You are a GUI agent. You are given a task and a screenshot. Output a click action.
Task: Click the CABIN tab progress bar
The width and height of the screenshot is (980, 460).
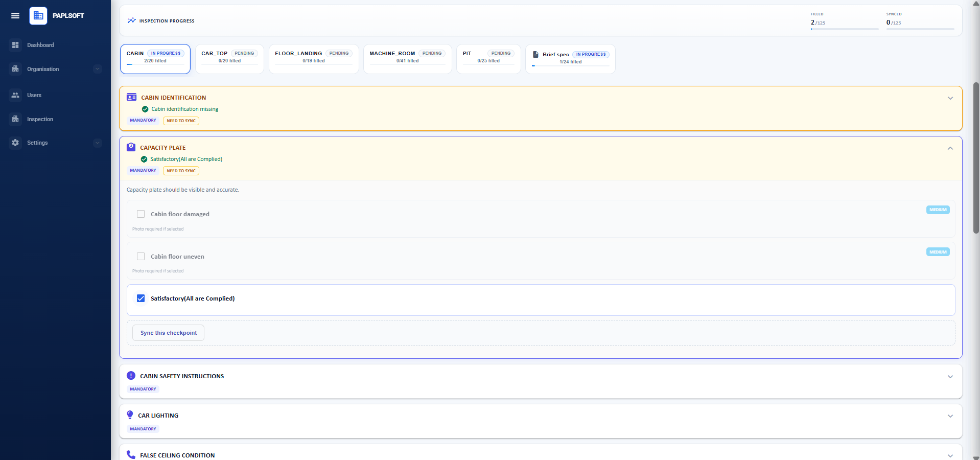pyautogui.click(x=155, y=64)
